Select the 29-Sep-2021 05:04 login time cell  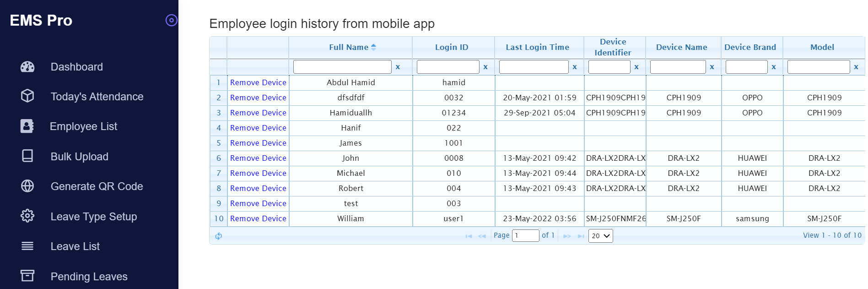[539, 113]
